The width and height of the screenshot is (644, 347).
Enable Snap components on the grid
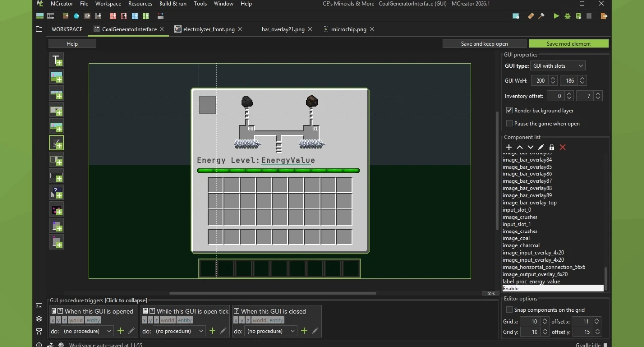(x=509, y=310)
